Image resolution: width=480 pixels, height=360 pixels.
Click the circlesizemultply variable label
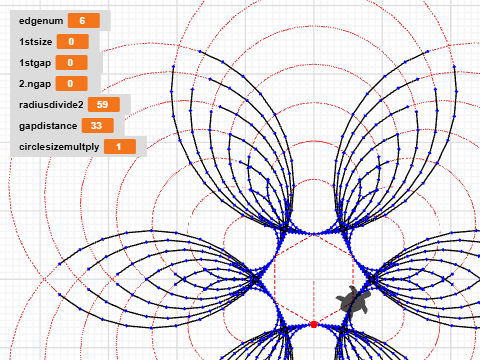tap(59, 147)
